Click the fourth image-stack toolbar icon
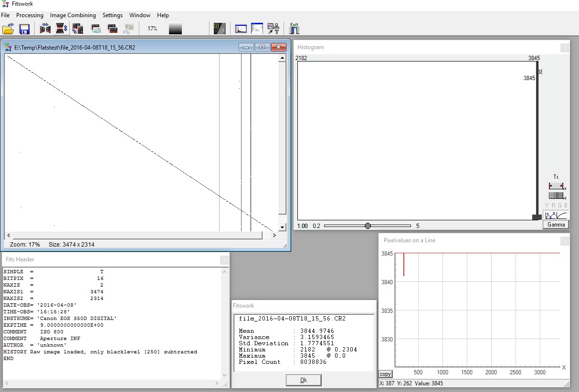 click(x=96, y=29)
